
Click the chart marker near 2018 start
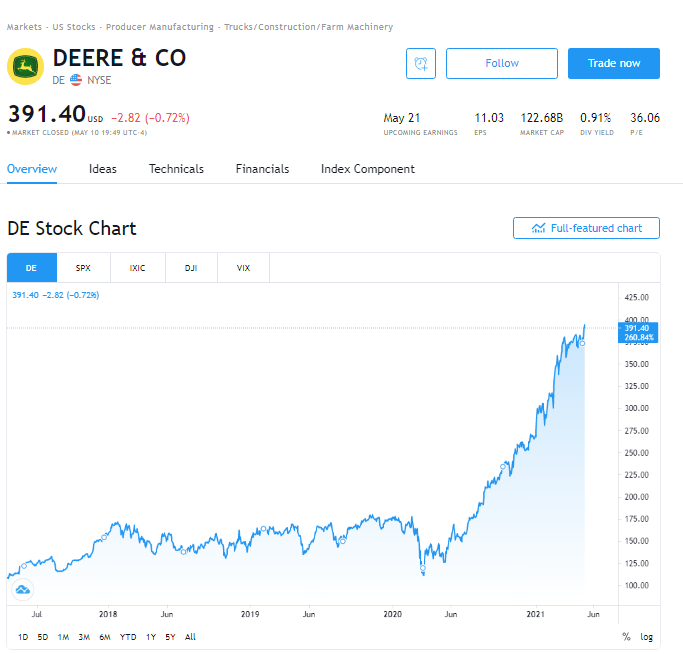(104, 537)
